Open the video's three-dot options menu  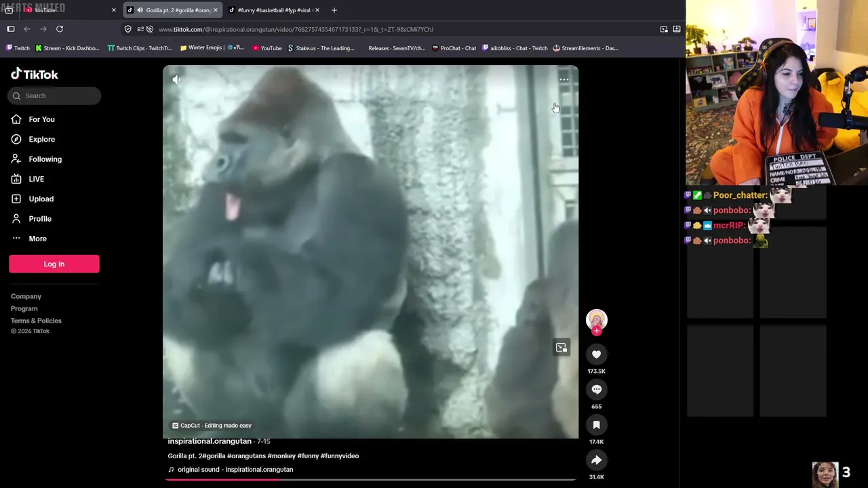[x=564, y=79]
